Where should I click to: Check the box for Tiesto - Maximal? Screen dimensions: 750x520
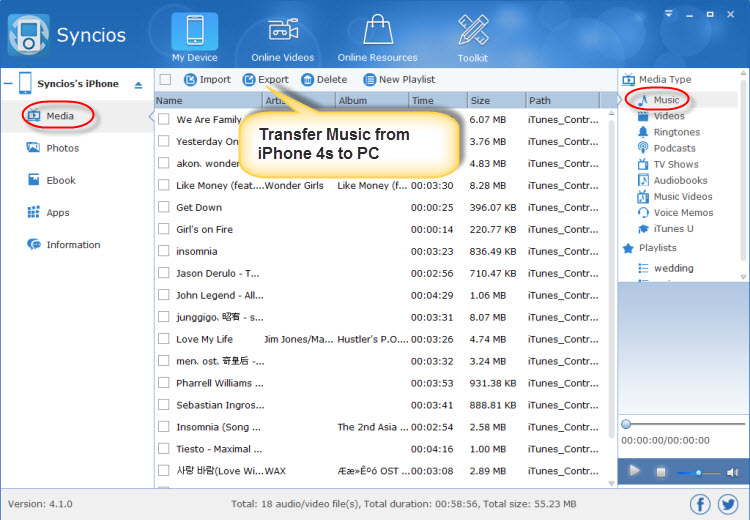(164, 449)
